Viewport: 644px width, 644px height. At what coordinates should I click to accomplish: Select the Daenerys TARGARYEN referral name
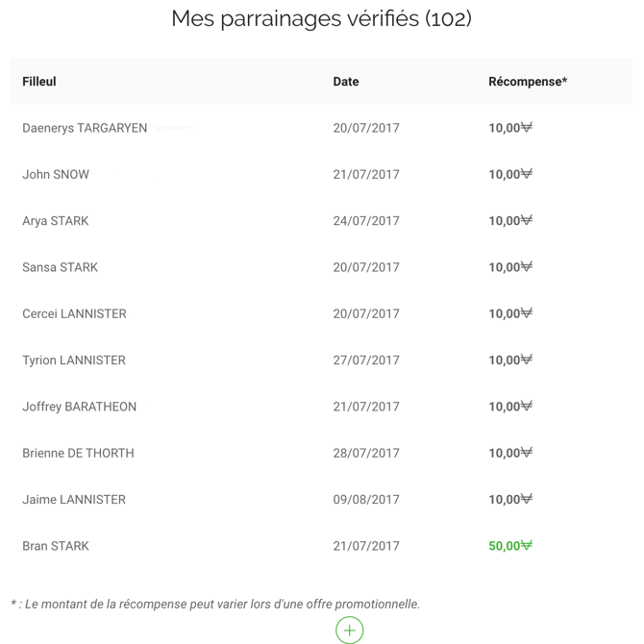tap(85, 128)
